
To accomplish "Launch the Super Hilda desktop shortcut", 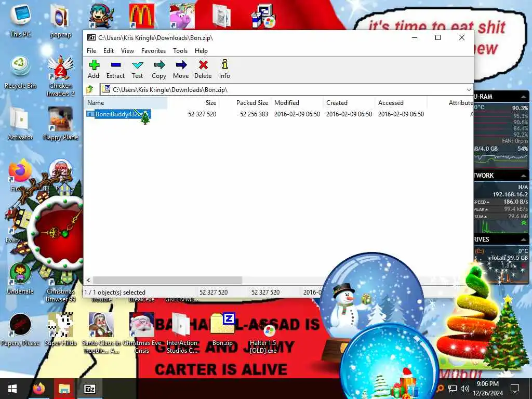I will [60, 329].
